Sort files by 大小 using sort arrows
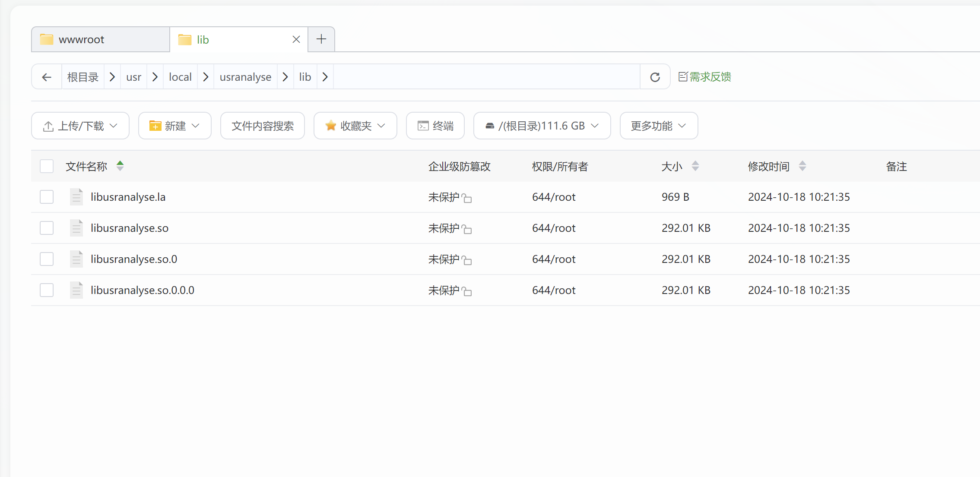 tap(696, 166)
